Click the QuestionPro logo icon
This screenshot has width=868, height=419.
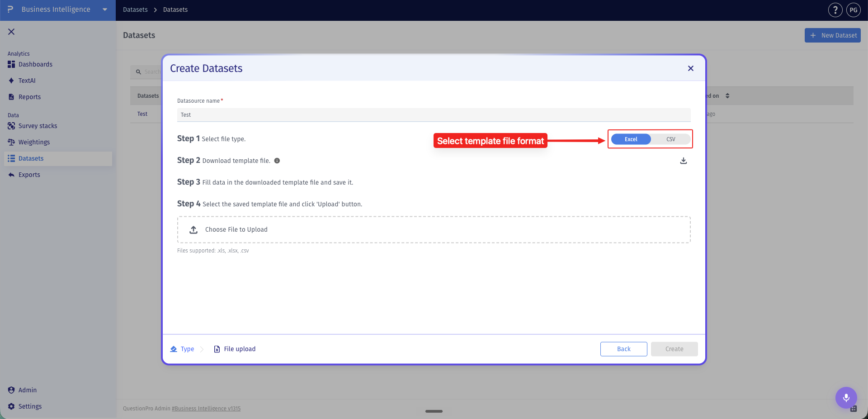point(10,9)
